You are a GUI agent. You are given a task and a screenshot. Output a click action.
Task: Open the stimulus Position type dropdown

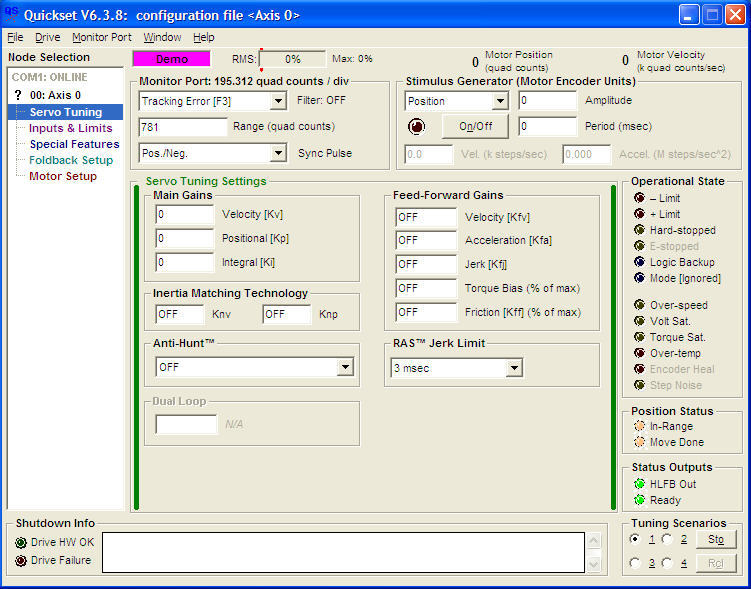point(500,101)
